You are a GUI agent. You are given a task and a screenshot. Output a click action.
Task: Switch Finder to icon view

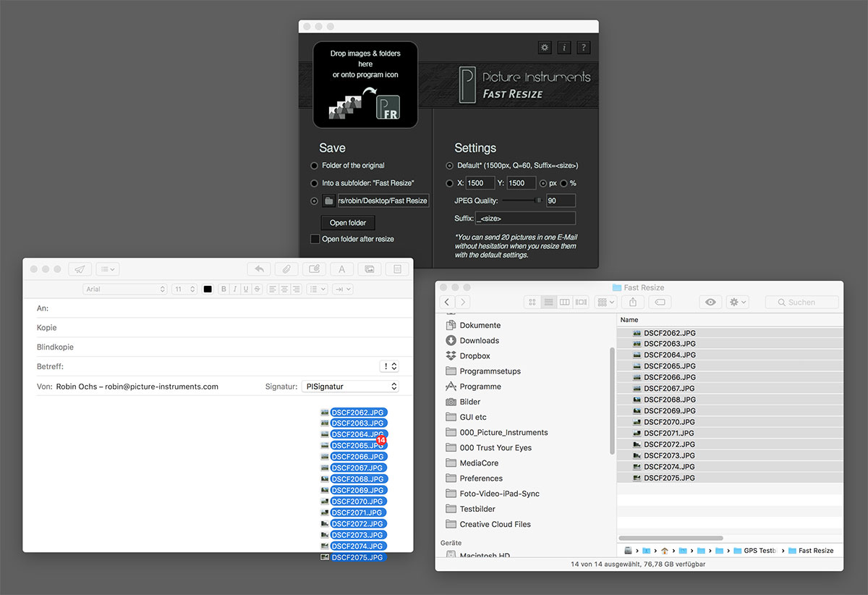pyautogui.click(x=532, y=302)
